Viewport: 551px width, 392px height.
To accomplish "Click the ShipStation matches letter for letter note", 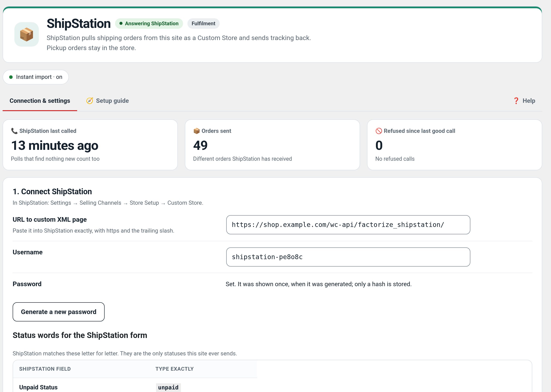I will pos(125,354).
